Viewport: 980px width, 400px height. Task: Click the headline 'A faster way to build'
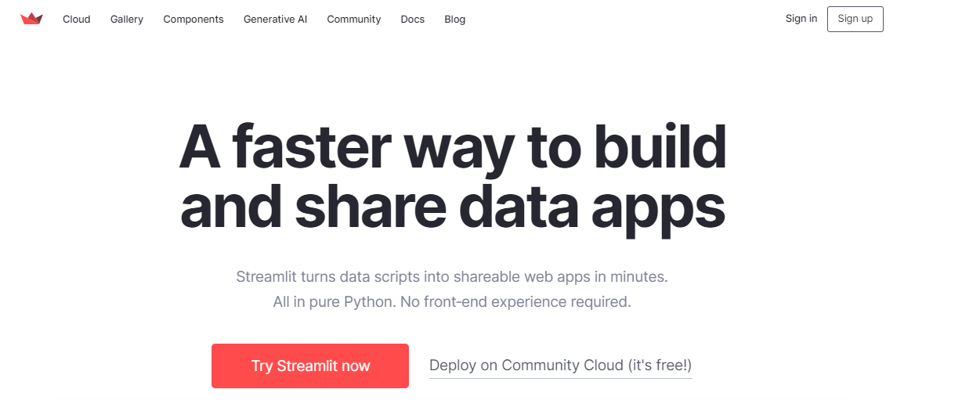click(453, 147)
